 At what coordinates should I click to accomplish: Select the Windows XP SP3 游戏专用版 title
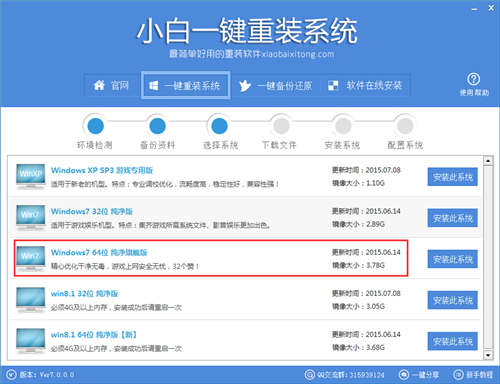[x=102, y=170]
